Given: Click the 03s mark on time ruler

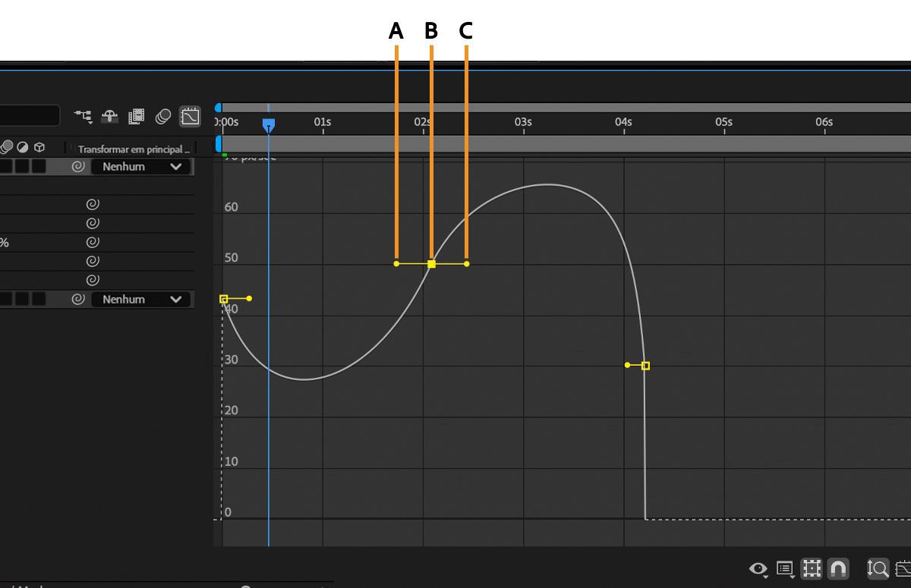Looking at the screenshot, I should (x=523, y=123).
